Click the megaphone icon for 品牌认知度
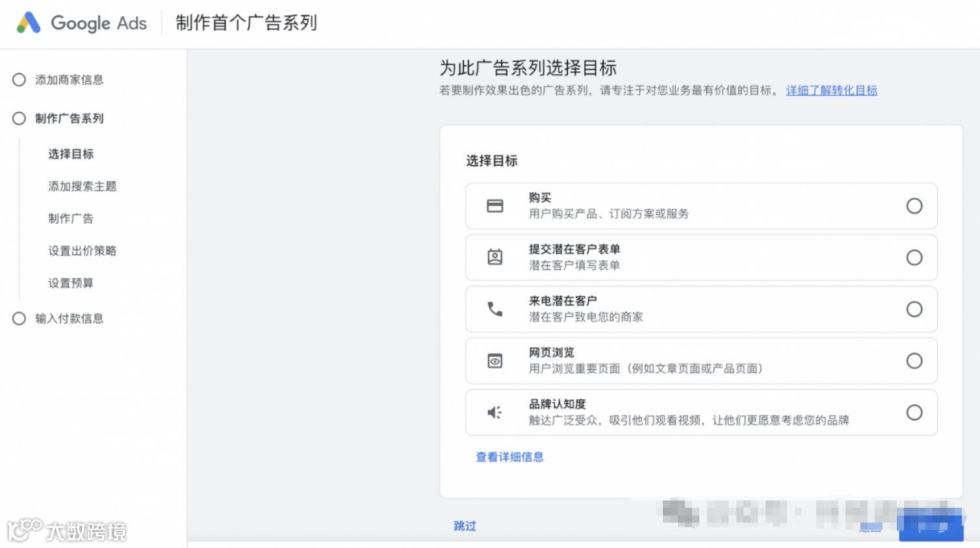The width and height of the screenshot is (980, 548). point(495,412)
